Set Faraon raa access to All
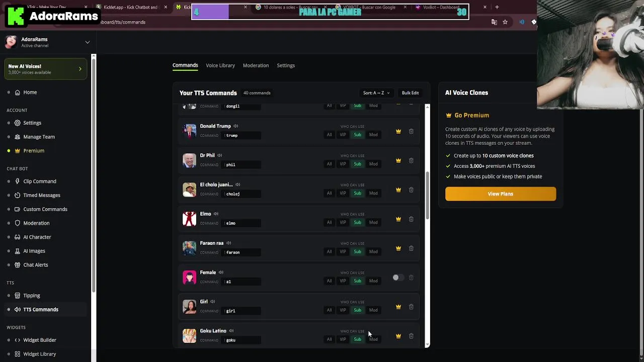The image size is (644, 362). (x=329, y=251)
